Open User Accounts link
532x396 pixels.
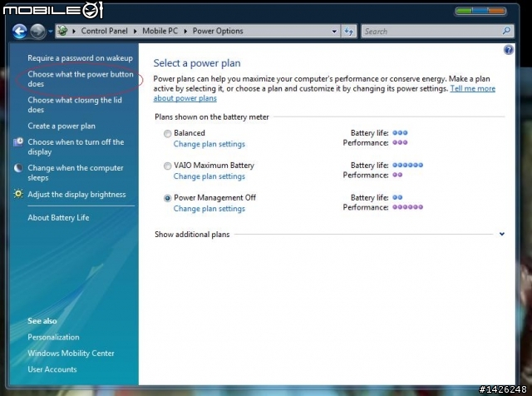tap(52, 369)
